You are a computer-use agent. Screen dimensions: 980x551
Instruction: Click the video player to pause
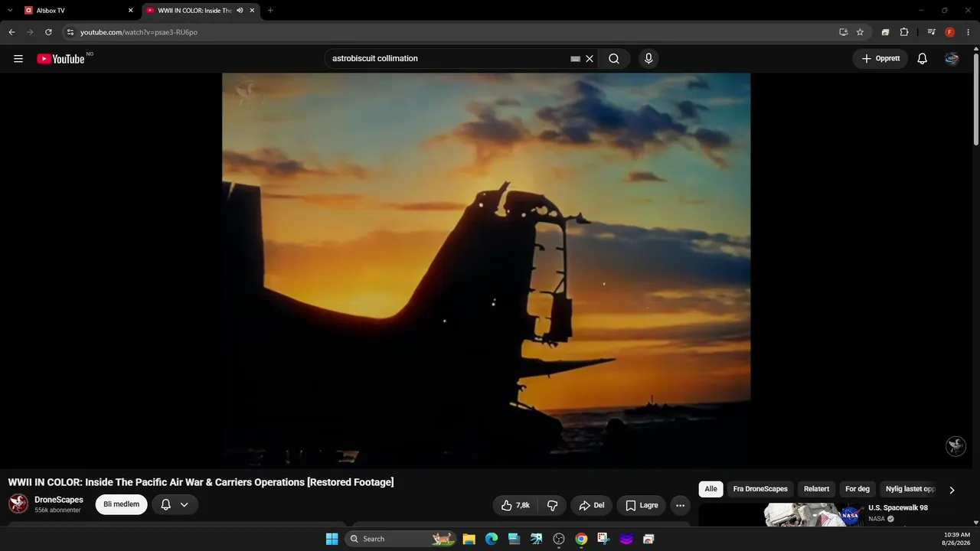coord(486,271)
